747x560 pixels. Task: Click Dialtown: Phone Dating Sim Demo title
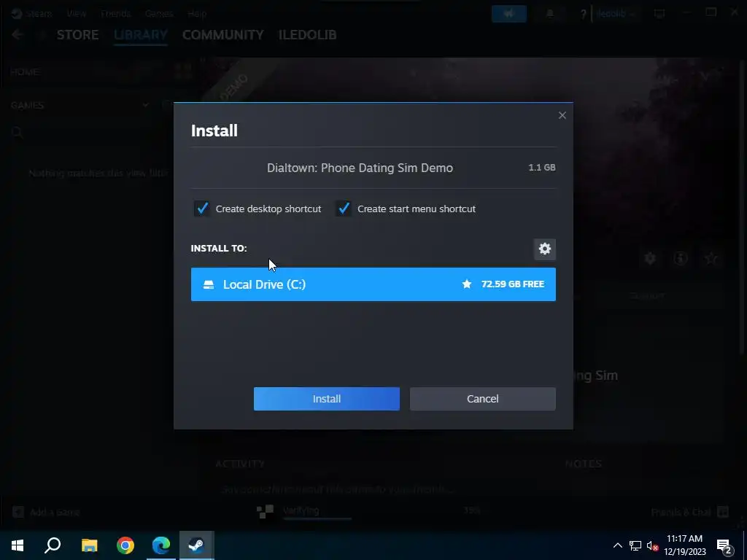pyautogui.click(x=360, y=168)
